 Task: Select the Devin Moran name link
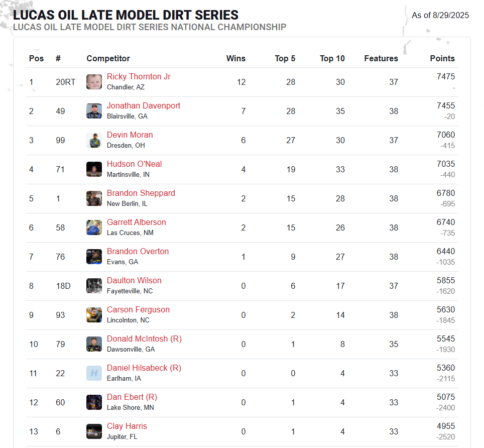coord(130,135)
